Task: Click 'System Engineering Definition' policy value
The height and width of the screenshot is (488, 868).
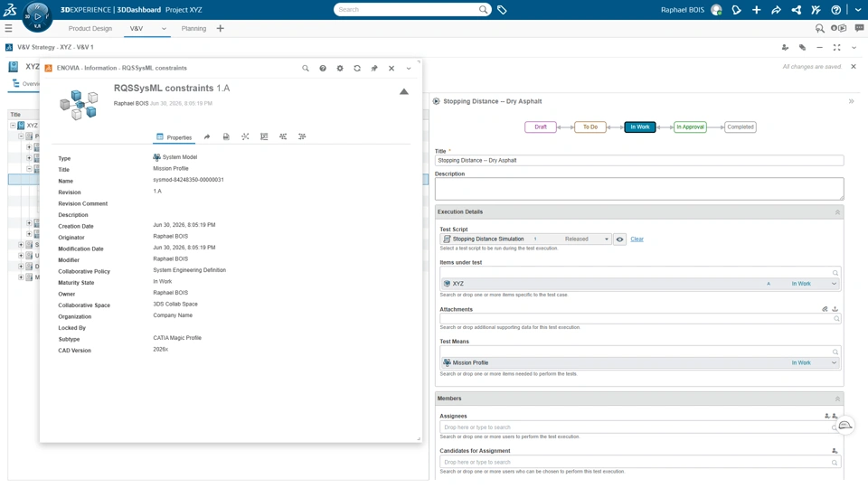Action: pos(189,270)
